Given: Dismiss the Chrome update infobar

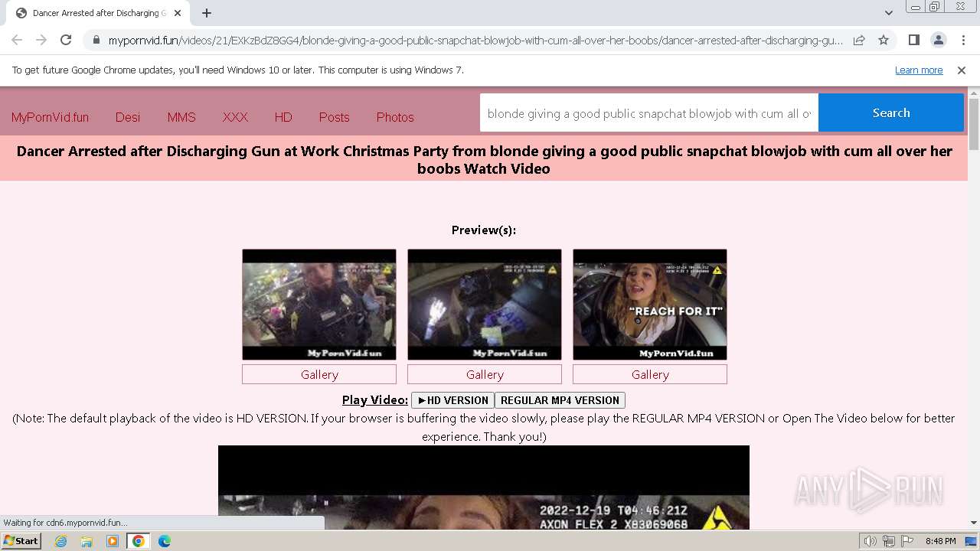Looking at the screenshot, I should click(x=962, y=70).
